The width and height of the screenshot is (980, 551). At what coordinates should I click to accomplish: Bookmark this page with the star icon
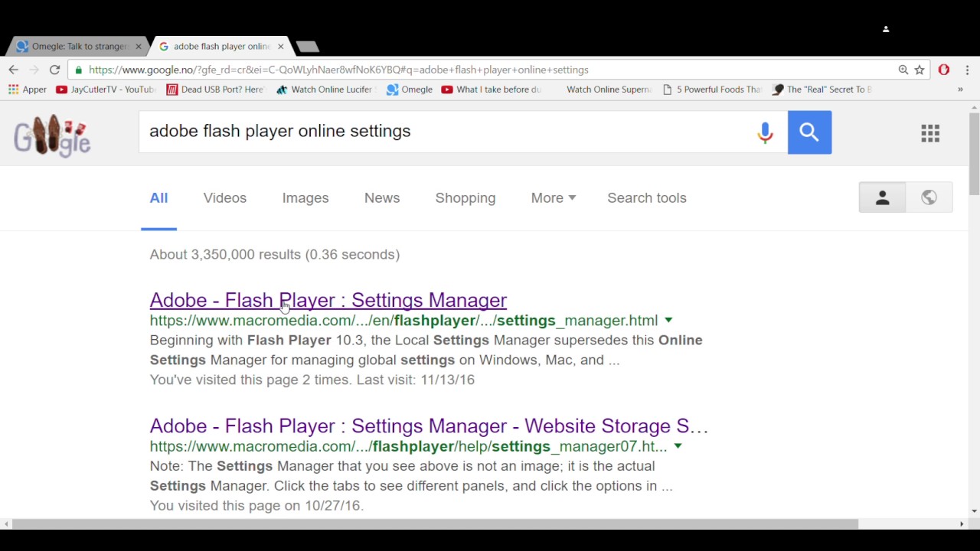point(920,70)
